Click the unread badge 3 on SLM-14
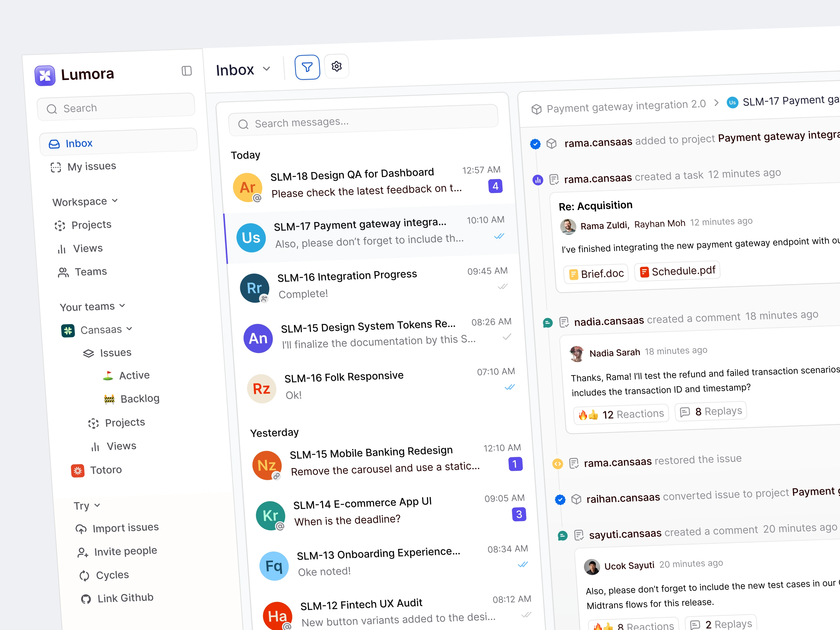Image resolution: width=840 pixels, height=630 pixels. click(x=519, y=514)
